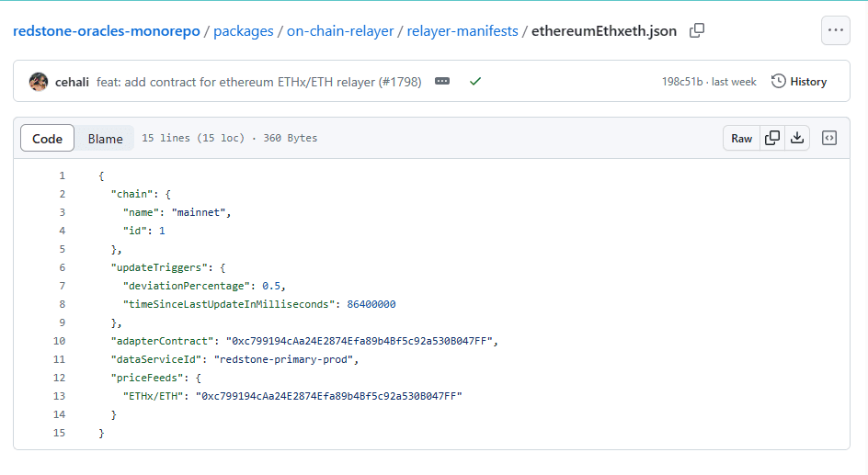
Task: Navigate to packages folder breadcrumb
Action: pyautogui.click(x=244, y=31)
